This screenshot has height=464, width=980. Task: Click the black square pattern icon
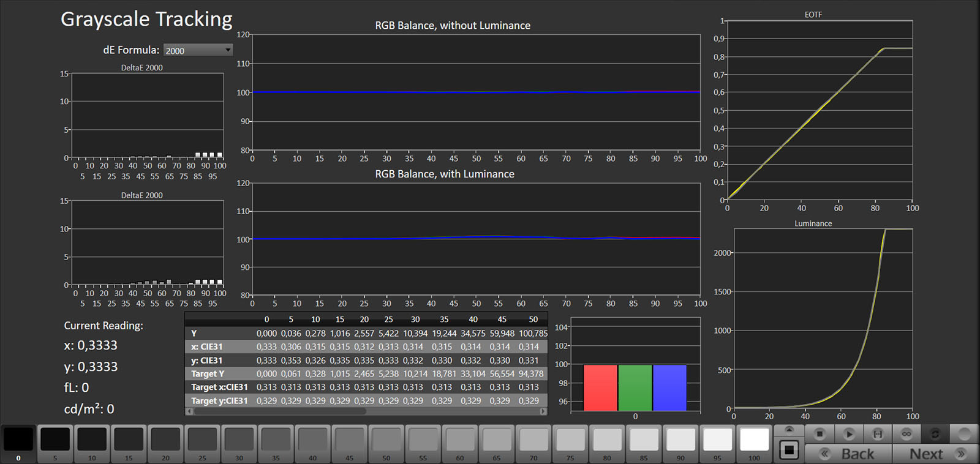pyautogui.click(x=789, y=451)
